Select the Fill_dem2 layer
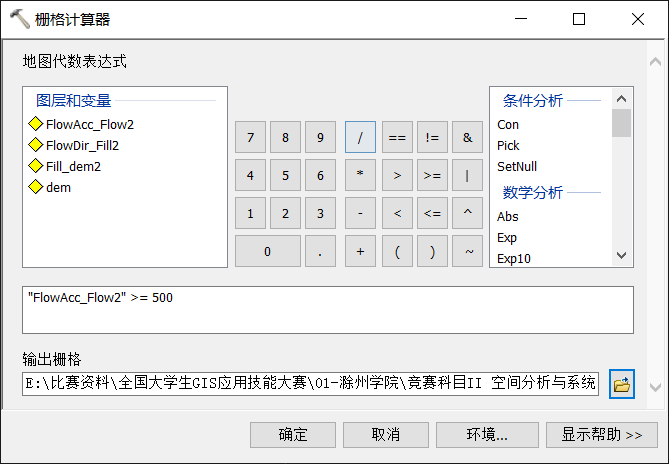 pyautogui.click(x=64, y=166)
